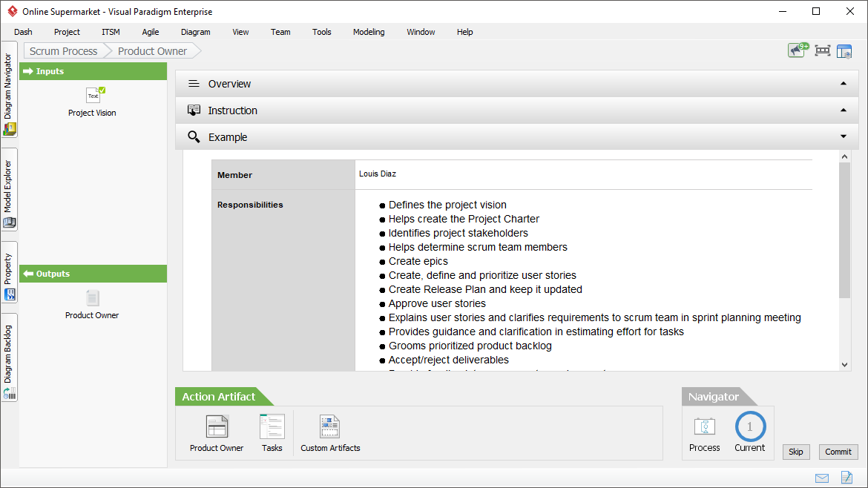Click 'Grooms prioritized product backlog' line
The width and height of the screenshot is (868, 488).
(x=470, y=346)
